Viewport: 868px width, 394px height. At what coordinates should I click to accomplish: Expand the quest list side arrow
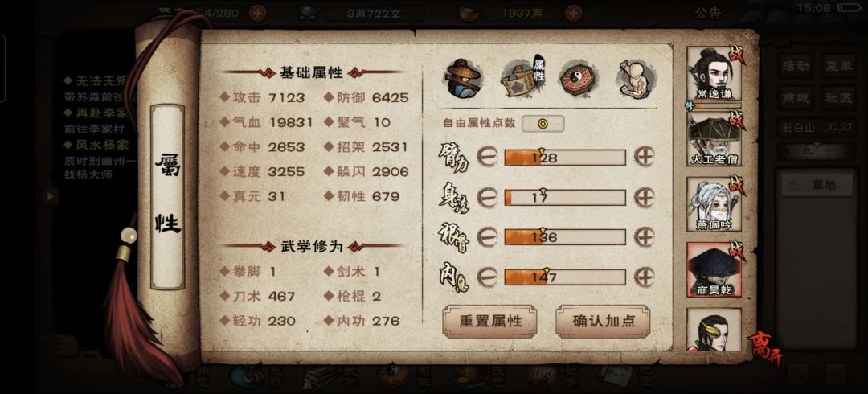tap(51, 196)
